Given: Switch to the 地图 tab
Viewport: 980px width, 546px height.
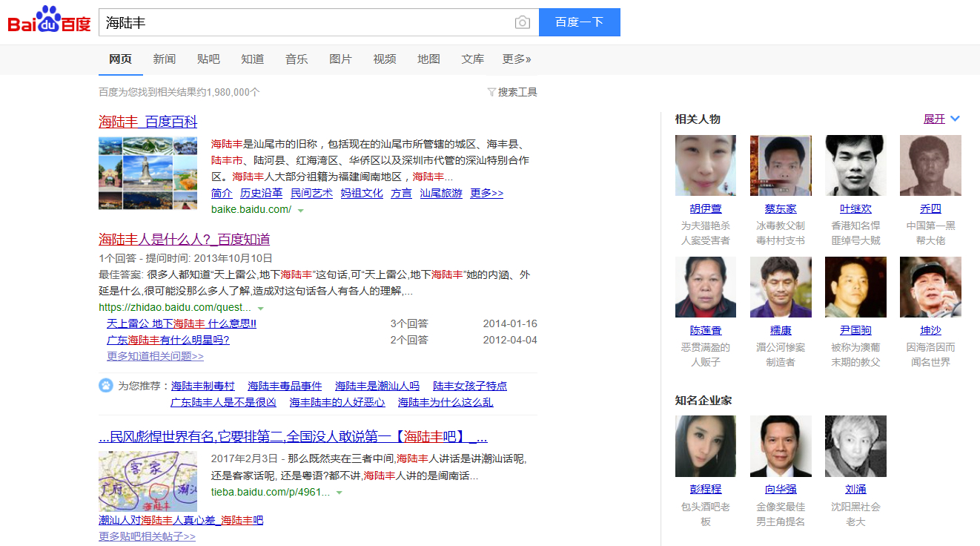Looking at the screenshot, I should pos(428,59).
